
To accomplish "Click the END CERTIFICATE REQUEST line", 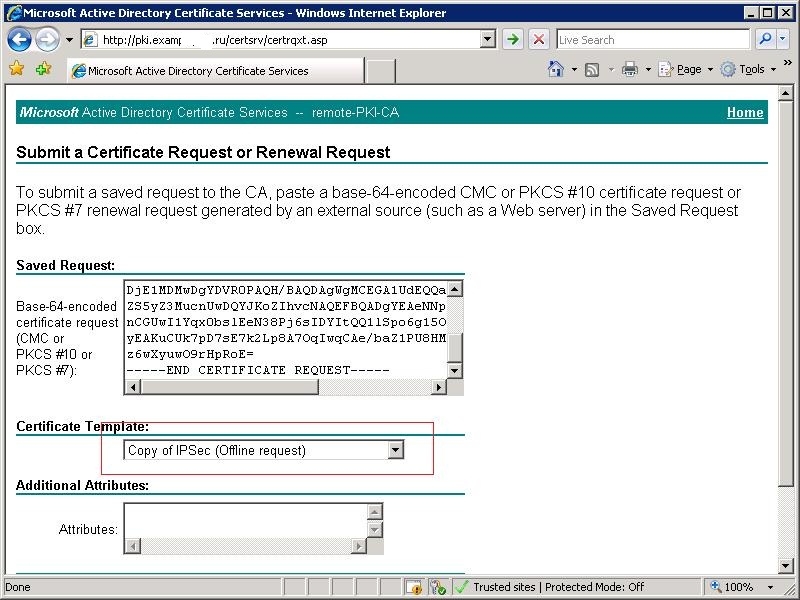I will tap(258, 370).
